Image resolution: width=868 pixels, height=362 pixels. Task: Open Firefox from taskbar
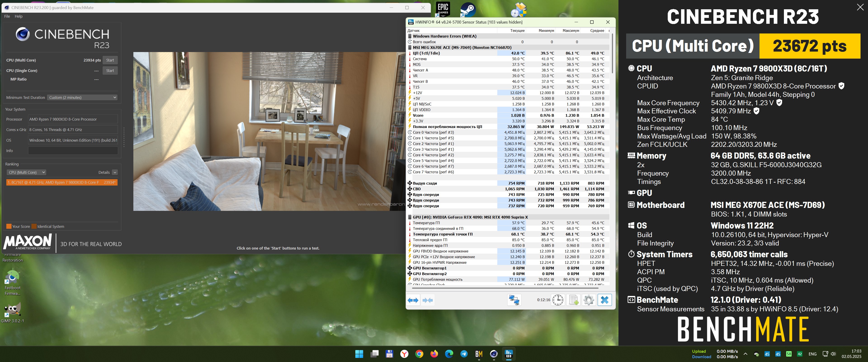click(x=434, y=354)
